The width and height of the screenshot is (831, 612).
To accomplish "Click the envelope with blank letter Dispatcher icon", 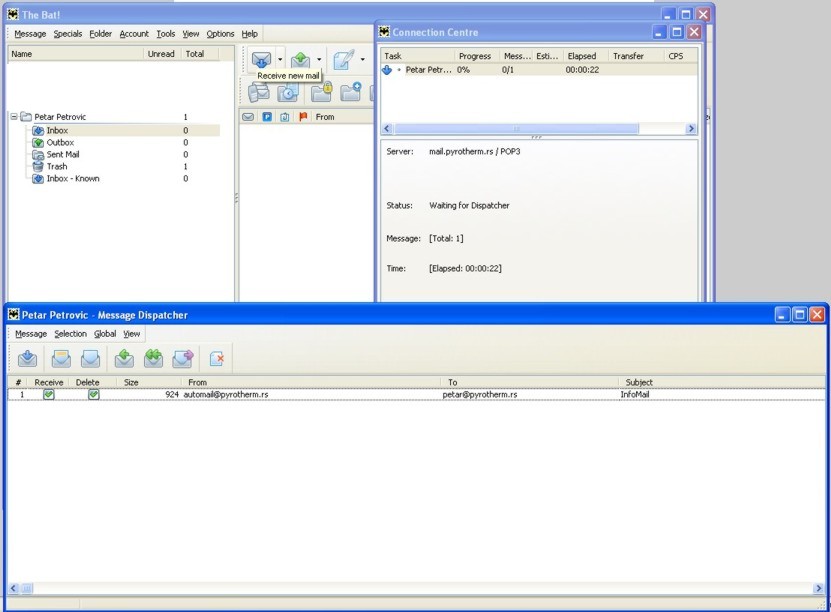I will (x=90, y=359).
